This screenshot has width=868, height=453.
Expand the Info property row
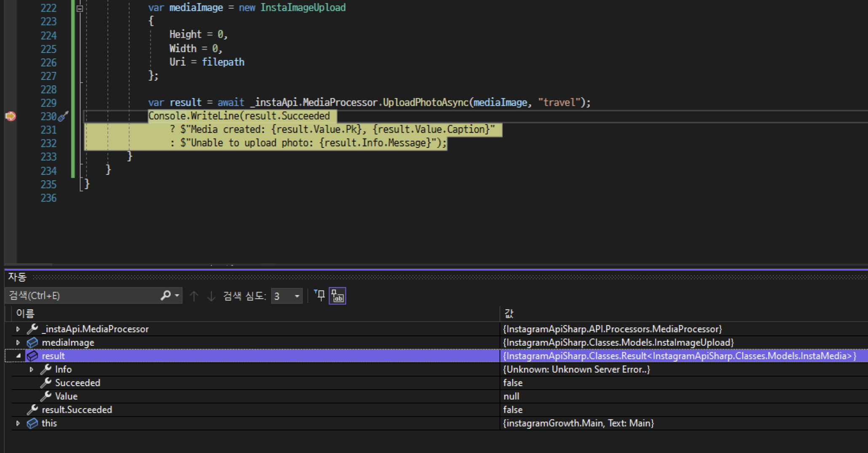pos(31,369)
